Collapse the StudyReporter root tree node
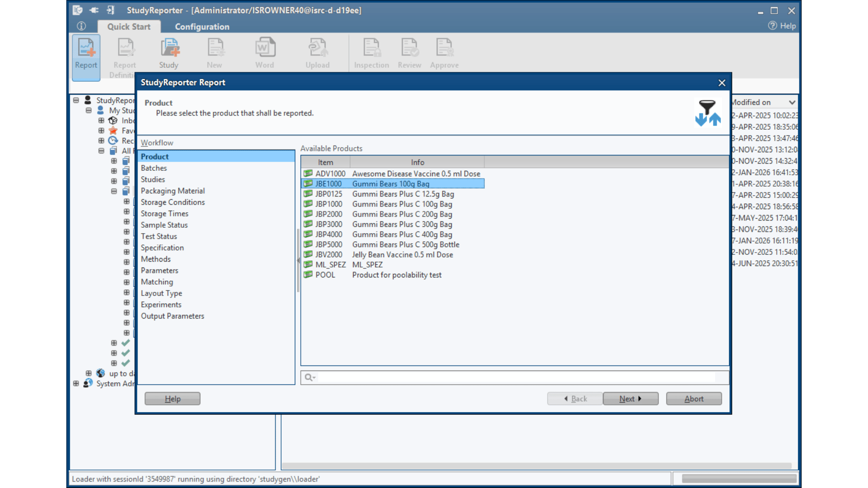The width and height of the screenshot is (868, 488). (76, 100)
